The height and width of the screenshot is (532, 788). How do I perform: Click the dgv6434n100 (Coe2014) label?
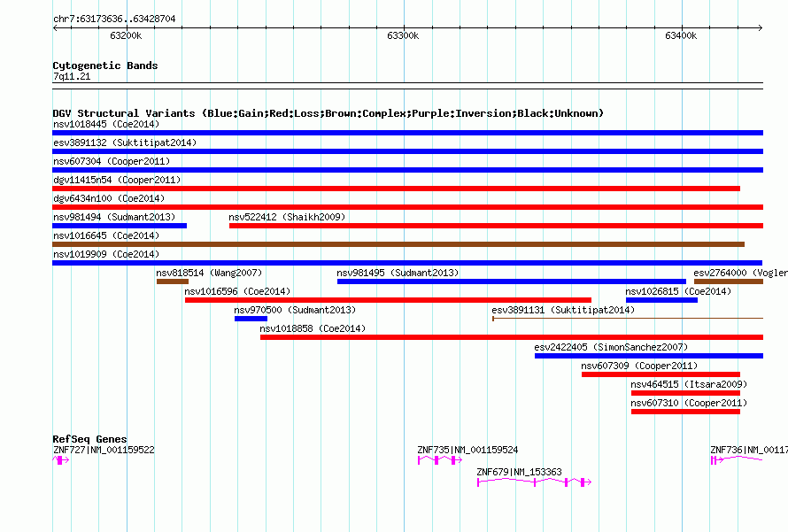point(109,198)
